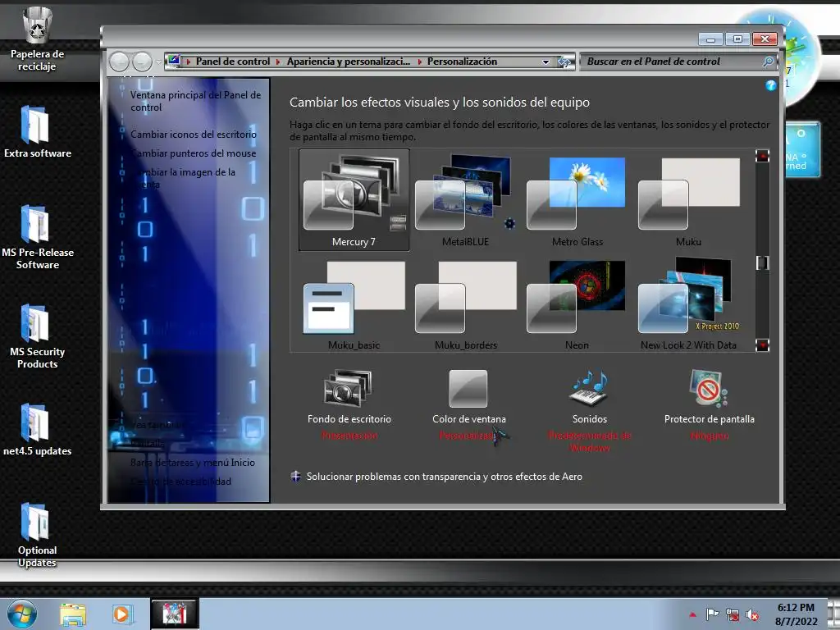This screenshot has width=840, height=630.
Task: Apply the Neon theme
Action: [577, 305]
